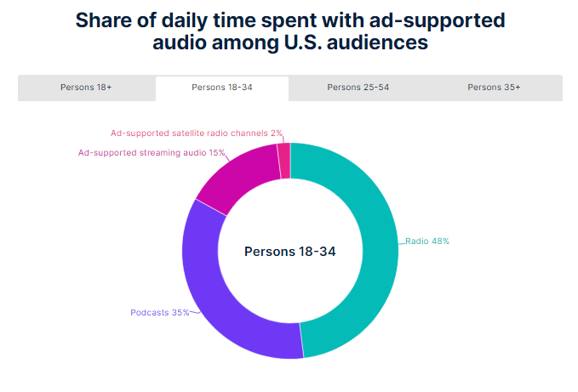Click the Podcasts label connector line

195,313
